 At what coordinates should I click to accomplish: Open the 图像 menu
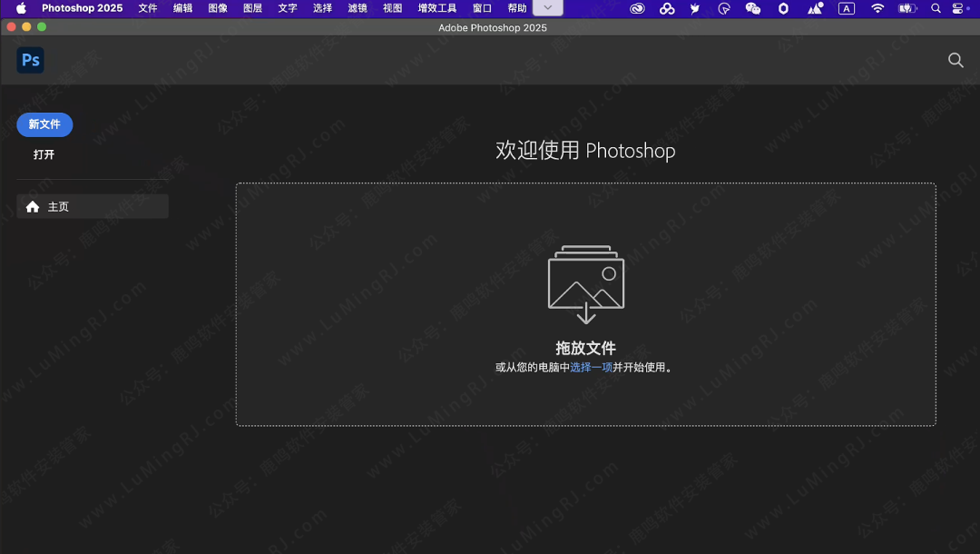[x=218, y=8]
